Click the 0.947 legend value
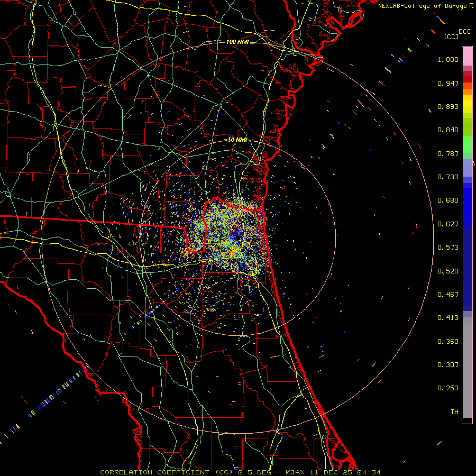Screen dimensions: 476x476 coord(448,83)
